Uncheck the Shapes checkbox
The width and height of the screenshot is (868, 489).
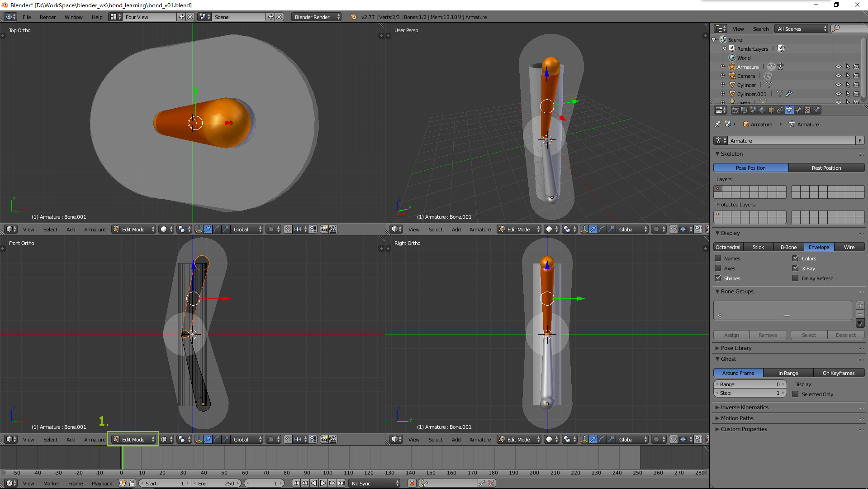click(x=718, y=278)
